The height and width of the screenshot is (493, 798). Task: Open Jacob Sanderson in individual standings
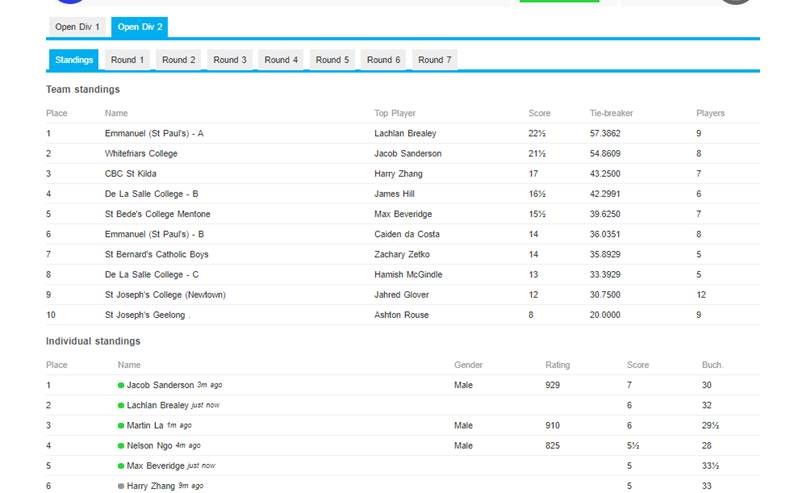160,385
